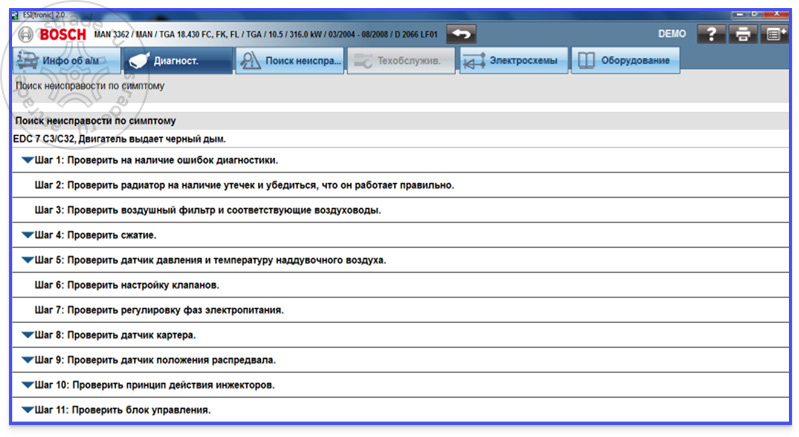Open the Электросхемы tab

tap(514, 60)
